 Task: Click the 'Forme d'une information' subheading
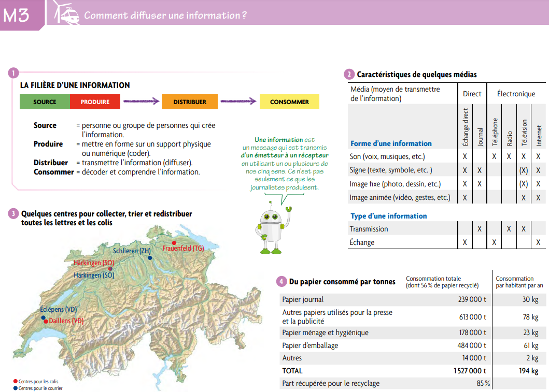coord(391,143)
